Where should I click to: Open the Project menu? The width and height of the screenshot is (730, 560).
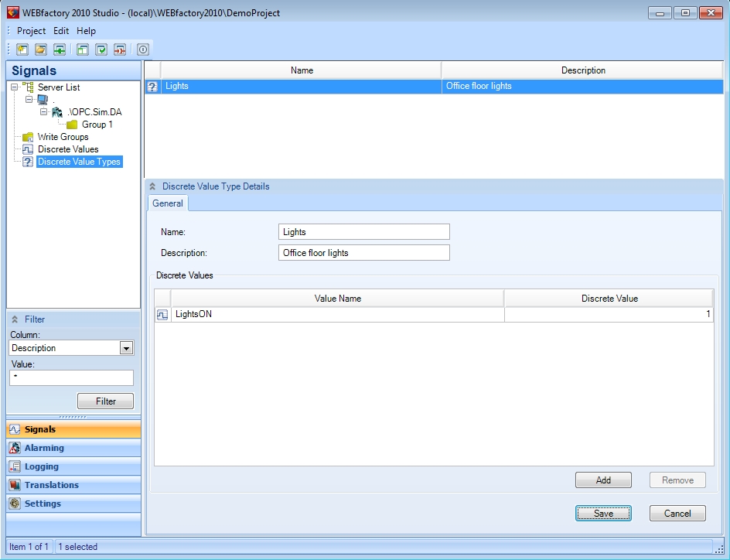pos(32,31)
